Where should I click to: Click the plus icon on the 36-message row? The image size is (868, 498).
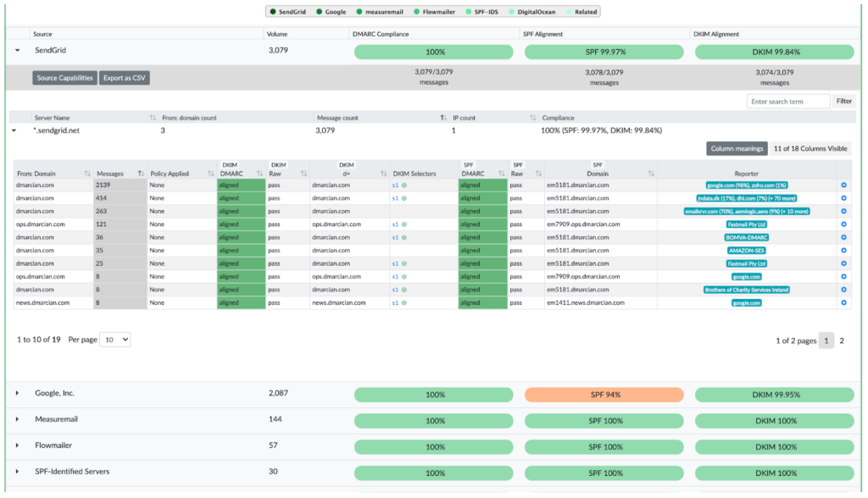click(843, 237)
